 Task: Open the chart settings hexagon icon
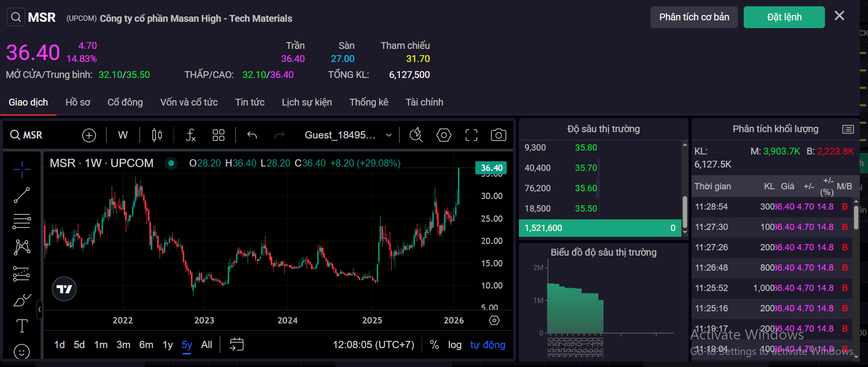click(443, 135)
